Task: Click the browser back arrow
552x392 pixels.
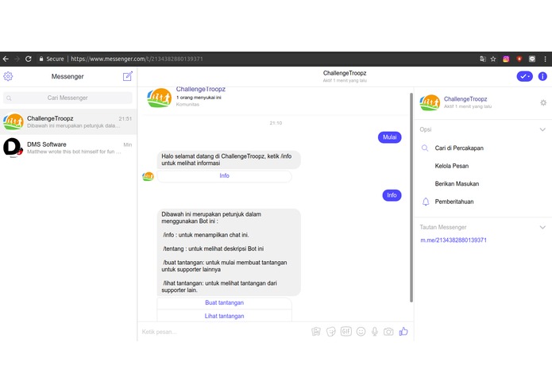Action: (x=6, y=59)
